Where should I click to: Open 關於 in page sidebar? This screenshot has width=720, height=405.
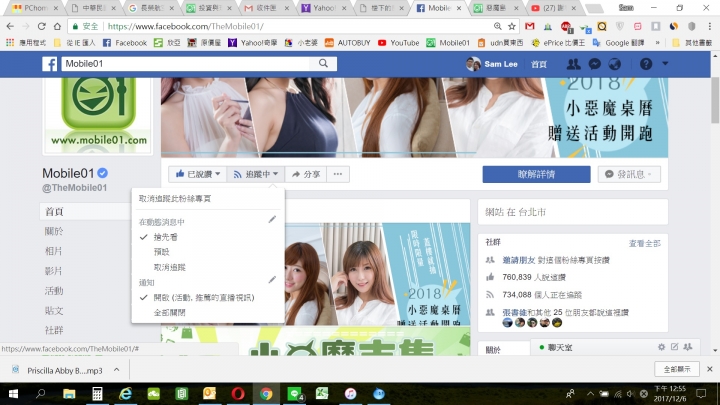54,231
